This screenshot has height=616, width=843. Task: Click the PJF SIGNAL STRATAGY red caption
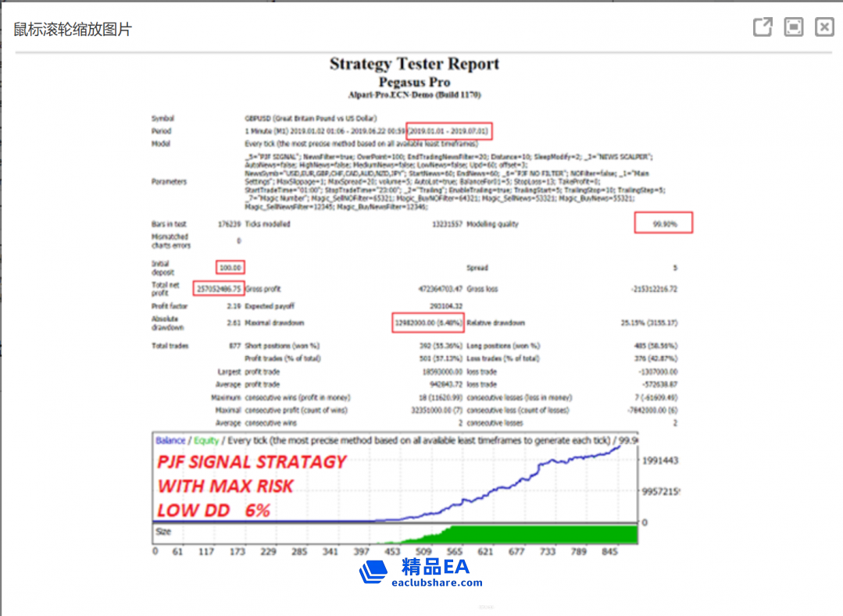point(252,462)
